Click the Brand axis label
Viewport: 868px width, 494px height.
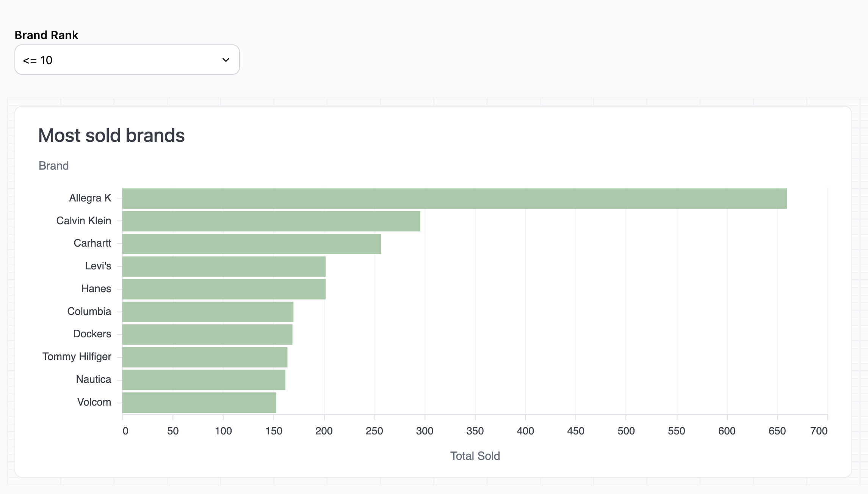click(53, 166)
